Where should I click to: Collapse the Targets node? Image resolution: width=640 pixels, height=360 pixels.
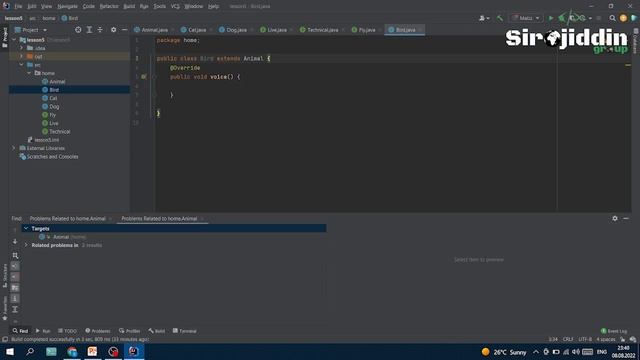coord(26,229)
